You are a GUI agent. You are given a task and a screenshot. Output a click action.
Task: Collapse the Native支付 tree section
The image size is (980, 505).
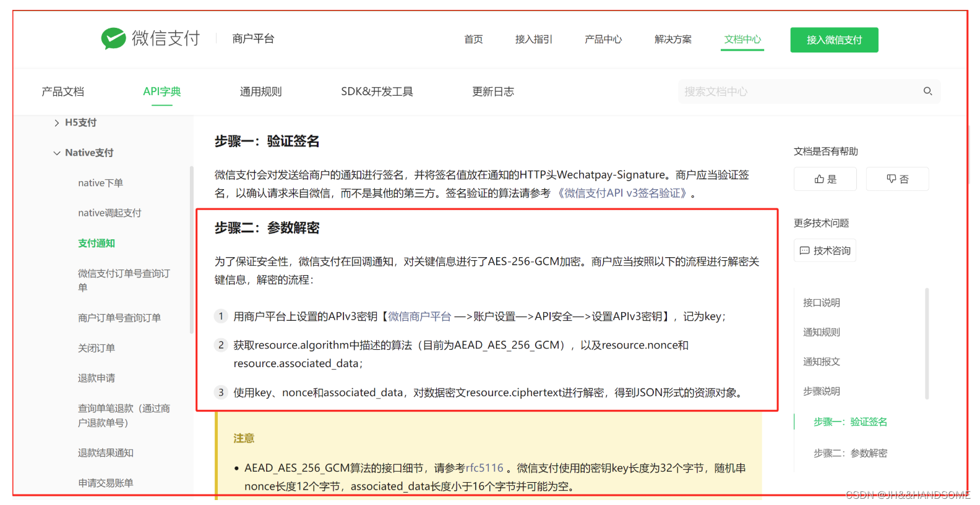point(57,153)
